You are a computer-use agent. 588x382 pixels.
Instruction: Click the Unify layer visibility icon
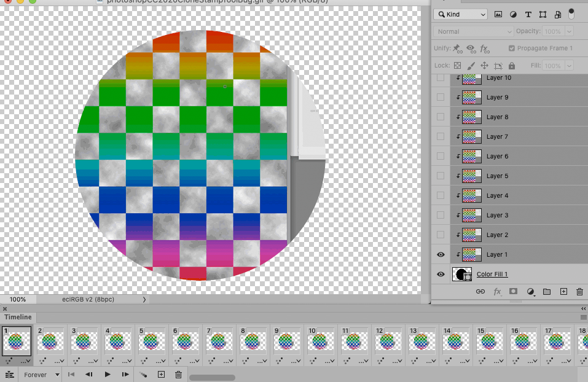point(470,49)
